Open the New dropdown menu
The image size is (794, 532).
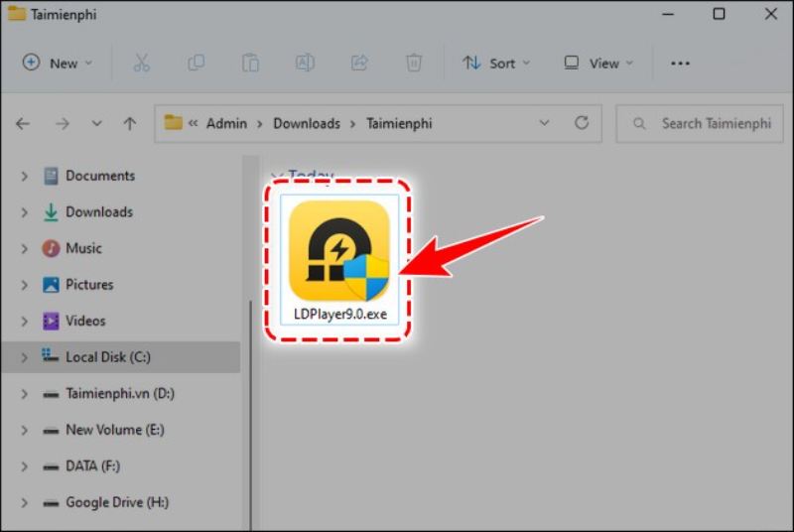tap(58, 63)
